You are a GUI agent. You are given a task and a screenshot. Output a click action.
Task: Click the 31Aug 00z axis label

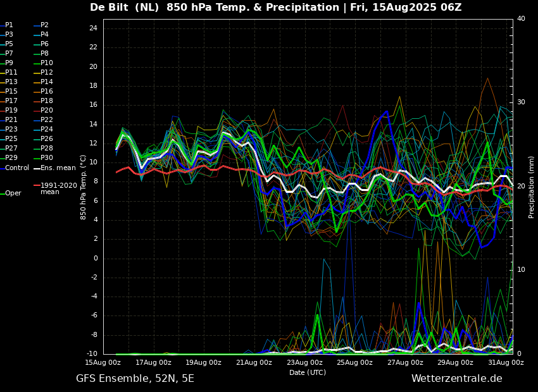507,362
